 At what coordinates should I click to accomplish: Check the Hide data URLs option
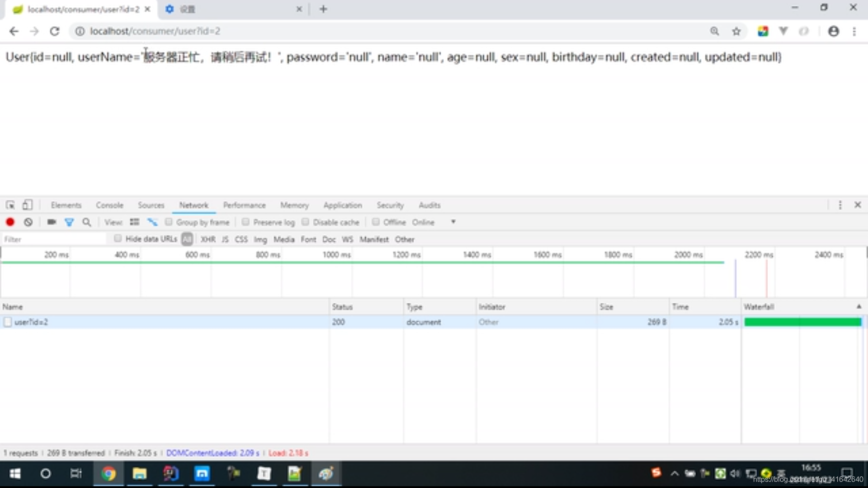118,239
